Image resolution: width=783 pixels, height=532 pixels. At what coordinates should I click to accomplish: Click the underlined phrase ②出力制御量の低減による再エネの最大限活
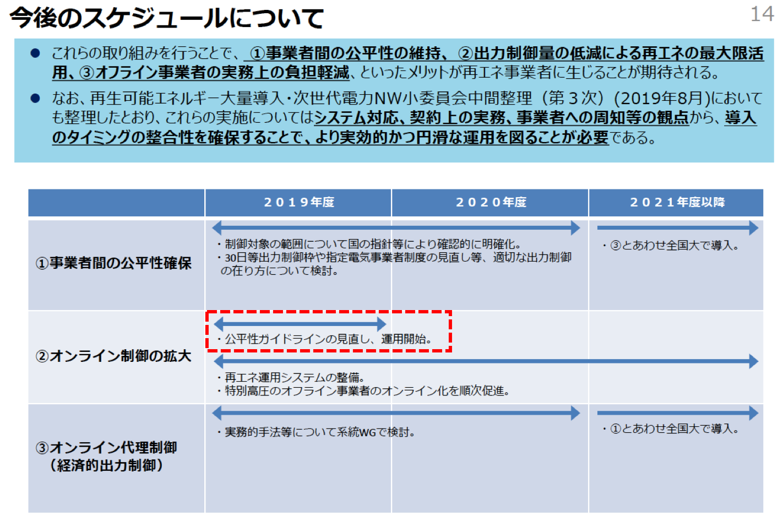pyautogui.click(x=611, y=53)
